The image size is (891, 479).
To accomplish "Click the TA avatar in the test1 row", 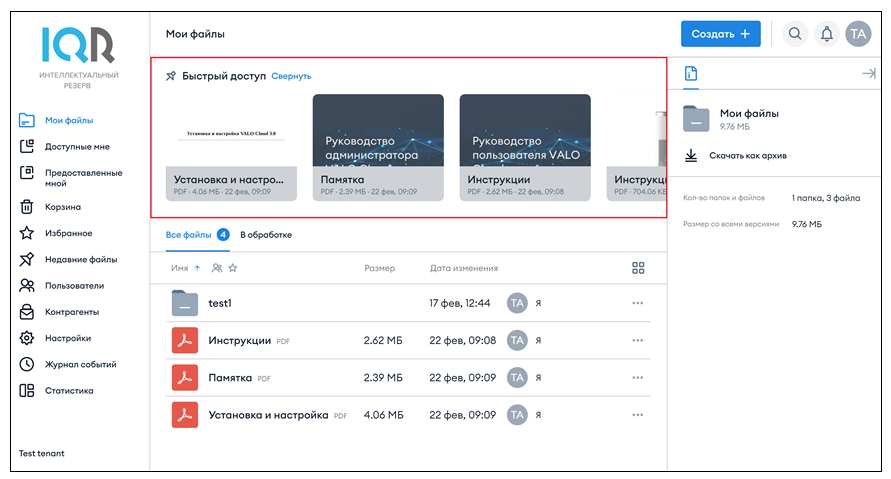I will [x=517, y=303].
